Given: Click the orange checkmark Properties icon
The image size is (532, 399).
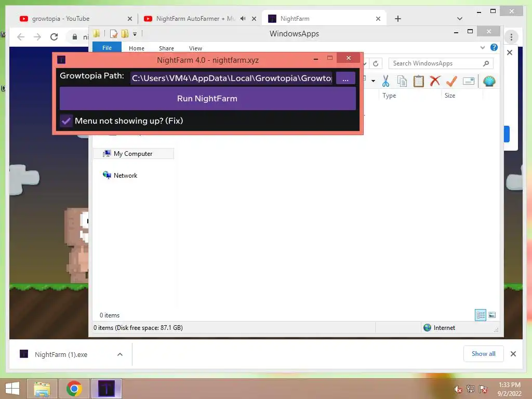Looking at the screenshot, I should 451,81.
